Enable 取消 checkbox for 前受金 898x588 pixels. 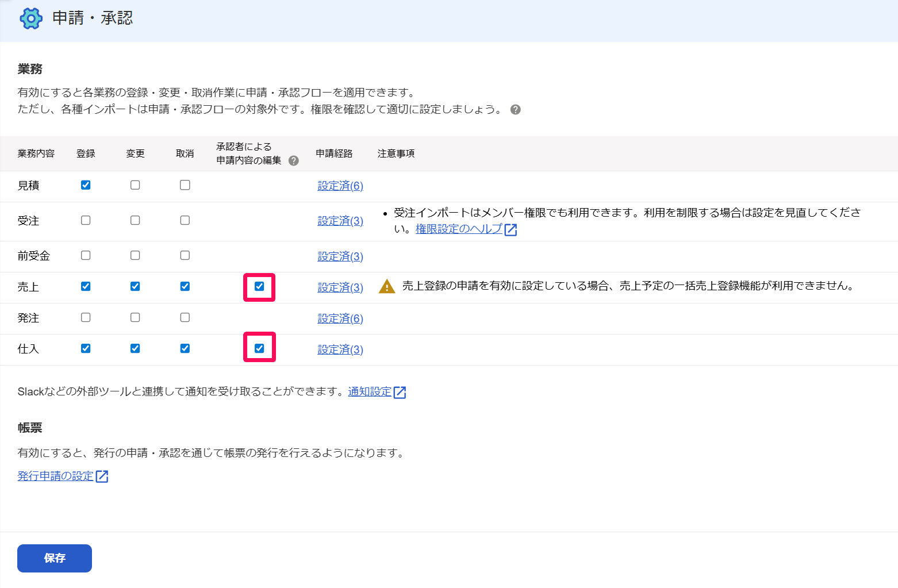(185, 255)
